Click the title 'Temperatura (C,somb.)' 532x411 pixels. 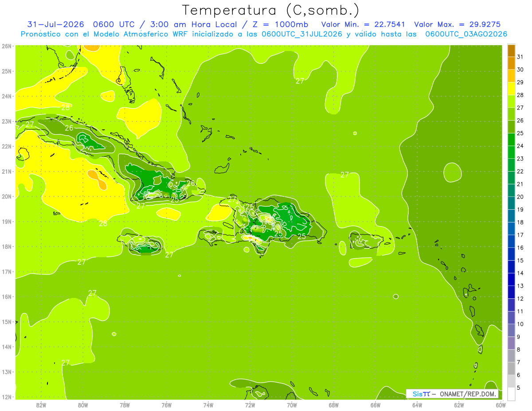(271, 10)
